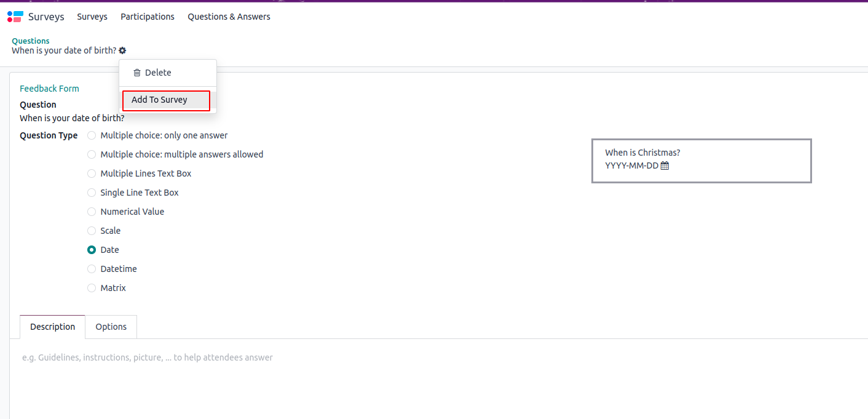Open the Feedback Form survey link
This screenshot has width=868, height=419.
49,89
